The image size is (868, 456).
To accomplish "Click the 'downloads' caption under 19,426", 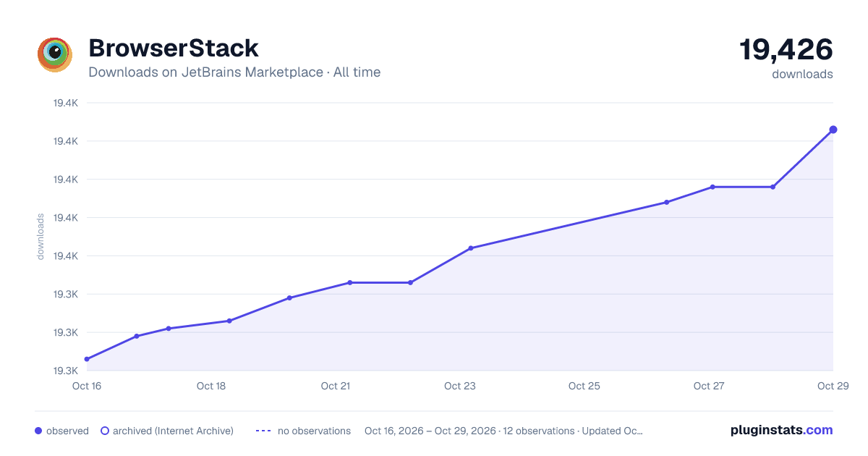I will [x=802, y=74].
